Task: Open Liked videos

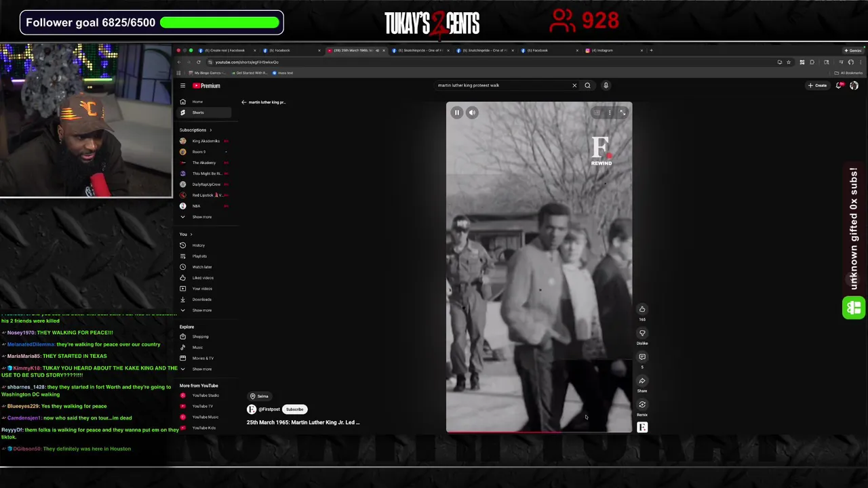Action: [203, 278]
